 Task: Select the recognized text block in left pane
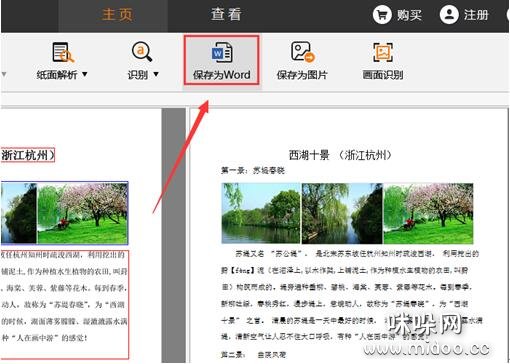click(64, 304)
